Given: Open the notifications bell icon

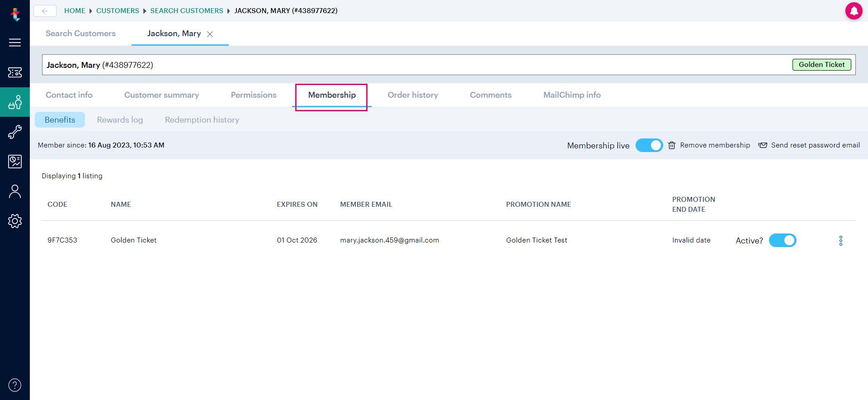Looking at the screenshot, I should pyautogui.click(x=854, y=11).
